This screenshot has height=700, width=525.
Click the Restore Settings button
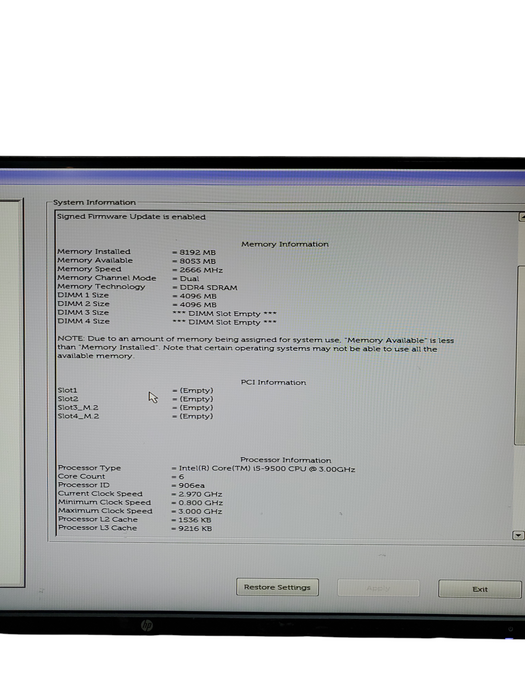[277, 587]
